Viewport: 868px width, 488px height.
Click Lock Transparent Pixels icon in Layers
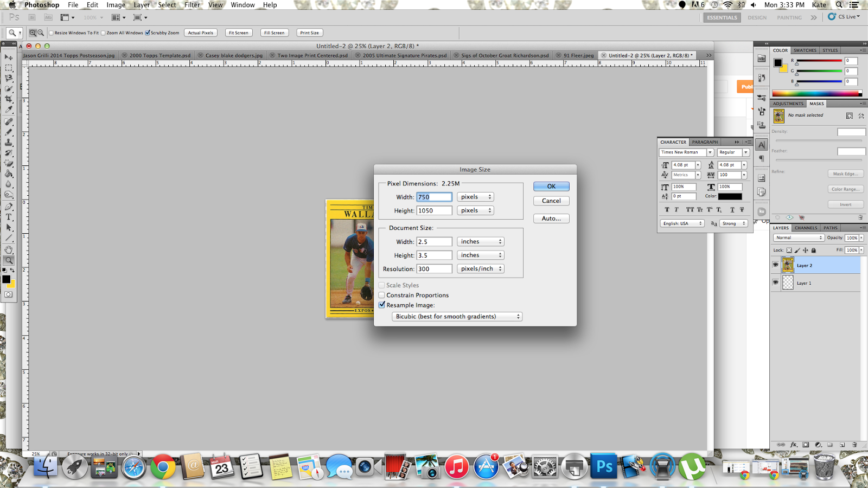click(789, 251)
